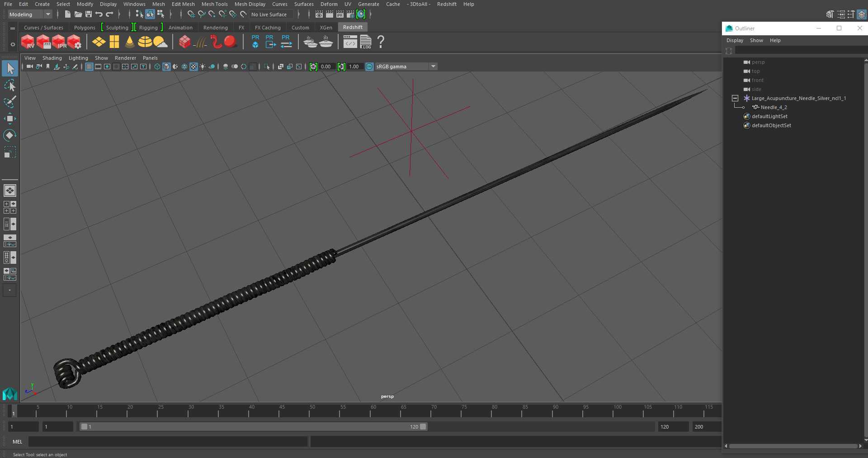Image resolution: width=868 pixels, height=458 pixels.
Task: Open the Mesh Tools menu
Action: pyautogui.click(x=214, y=4)
